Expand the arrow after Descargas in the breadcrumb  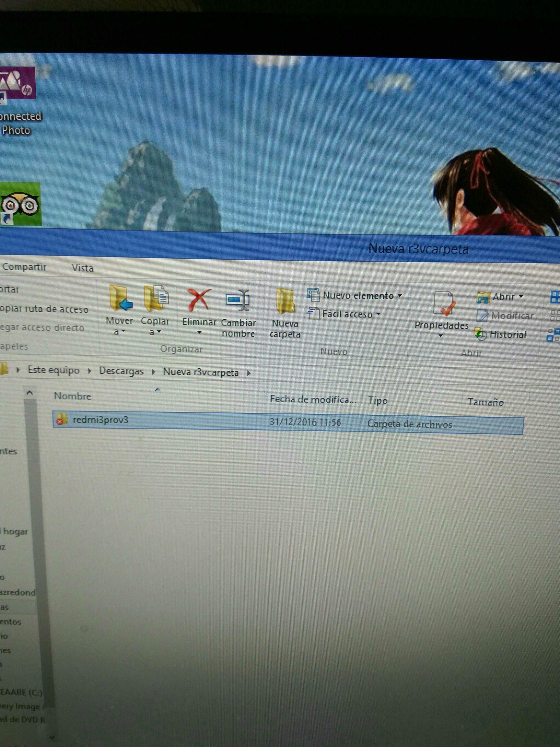pyautogui.click(x=154, y=372)
